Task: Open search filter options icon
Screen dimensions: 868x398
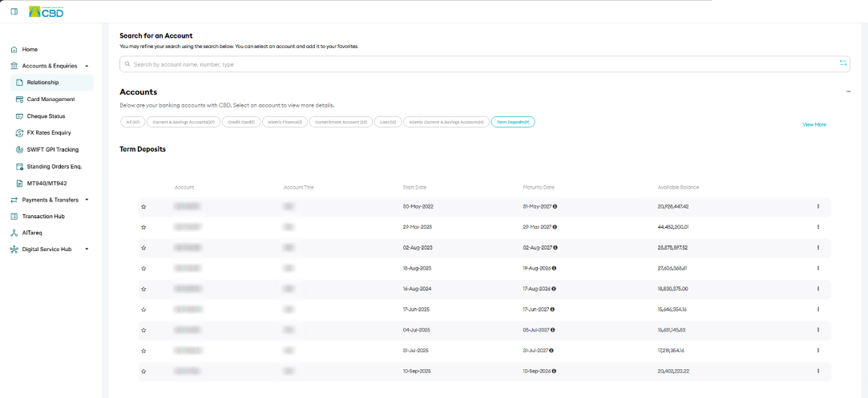Action: (x=843, y=63)
